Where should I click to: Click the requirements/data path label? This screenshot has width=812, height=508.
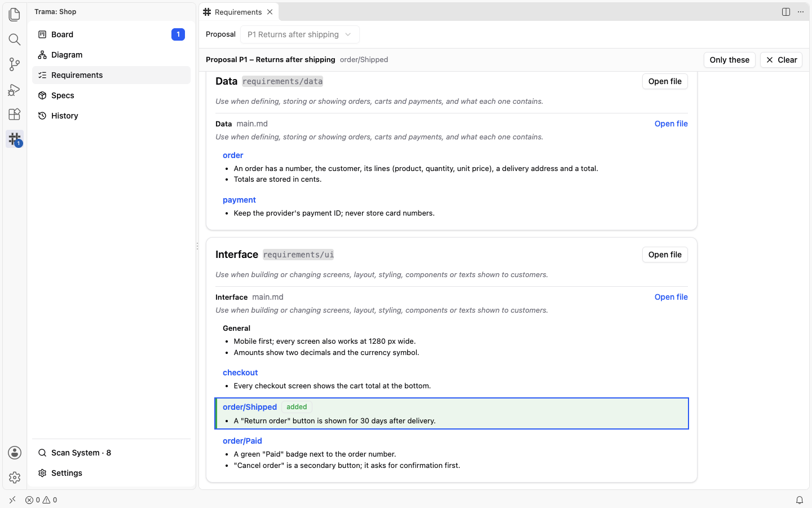tap(283, 81)
